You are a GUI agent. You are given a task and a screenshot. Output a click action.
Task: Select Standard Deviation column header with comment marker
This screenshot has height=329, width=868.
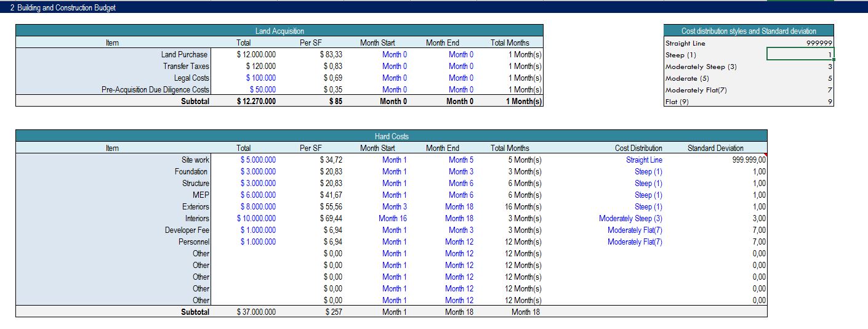click(715, 148)
